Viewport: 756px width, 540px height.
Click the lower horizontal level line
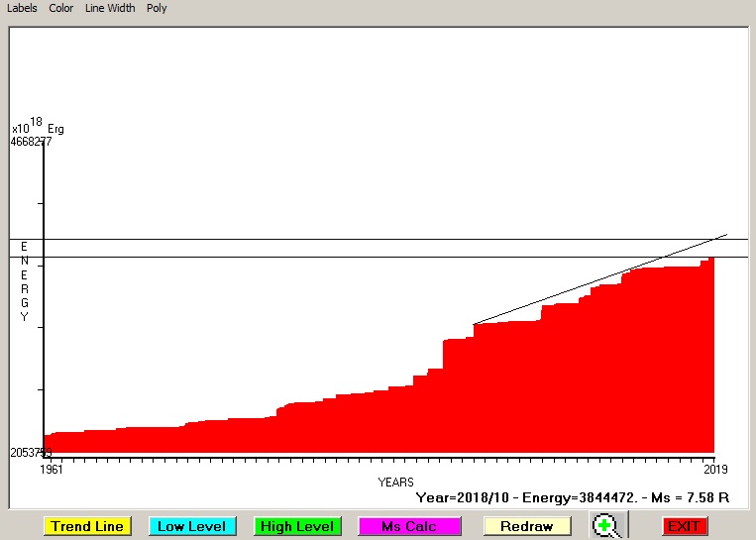(297, 257)
